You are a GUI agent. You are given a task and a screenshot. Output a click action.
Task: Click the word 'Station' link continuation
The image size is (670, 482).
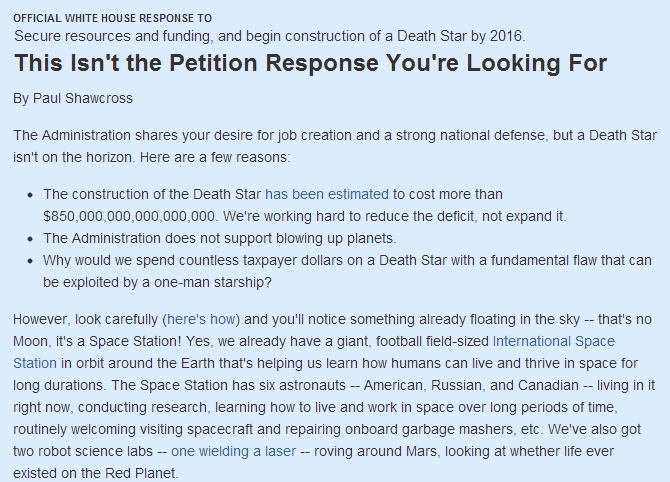point(35,364)
